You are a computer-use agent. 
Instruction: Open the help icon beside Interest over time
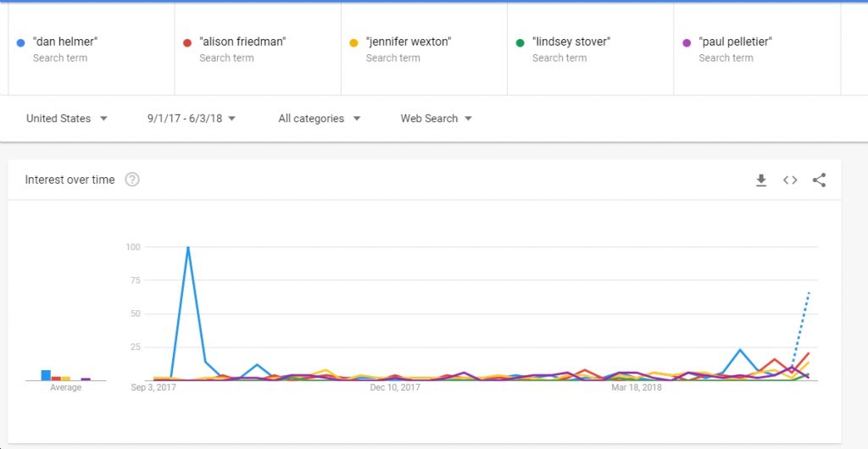(x=131, y=180)
